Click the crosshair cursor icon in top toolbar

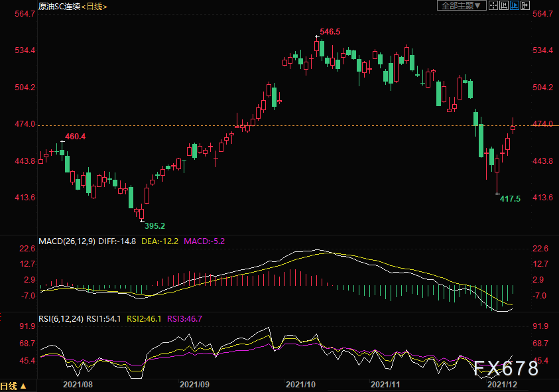coord(493,5)
